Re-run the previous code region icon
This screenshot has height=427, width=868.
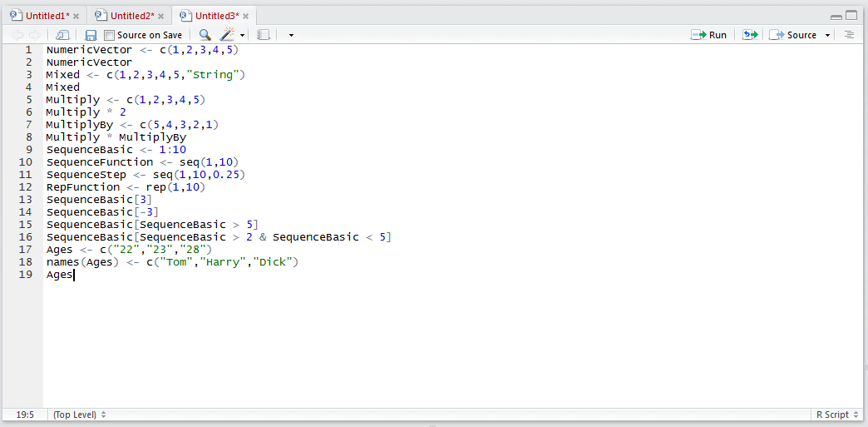pos(750,35)
